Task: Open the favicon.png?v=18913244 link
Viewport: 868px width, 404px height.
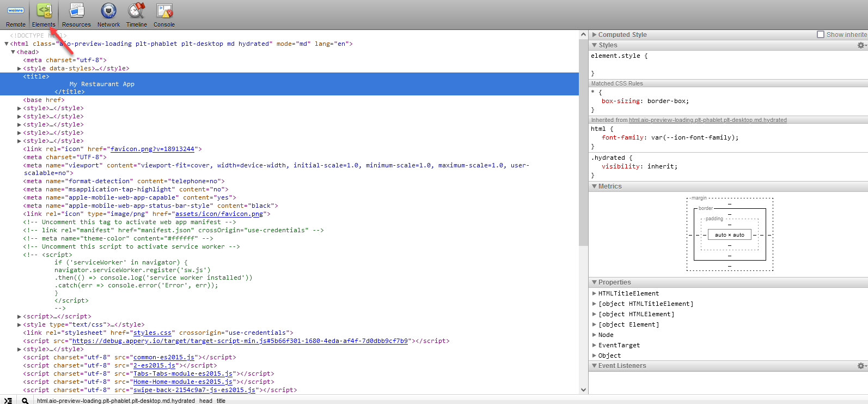Action: [x=152, y=149]
